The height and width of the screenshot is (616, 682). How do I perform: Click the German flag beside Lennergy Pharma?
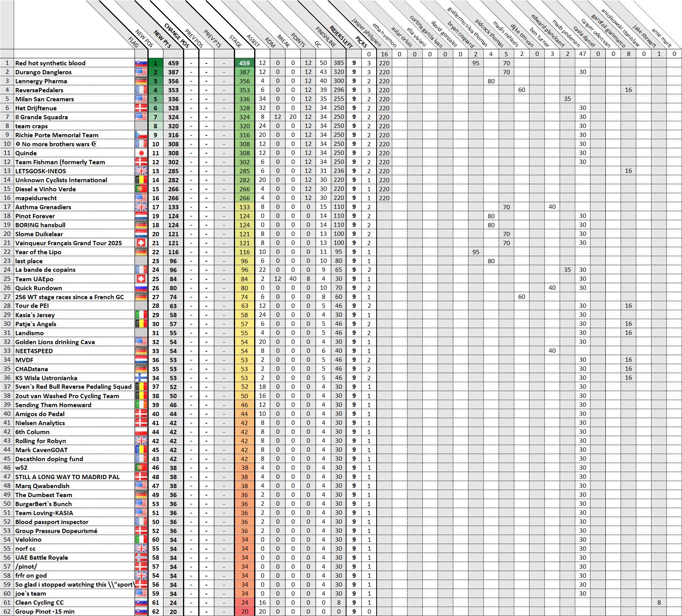(141, 81)
